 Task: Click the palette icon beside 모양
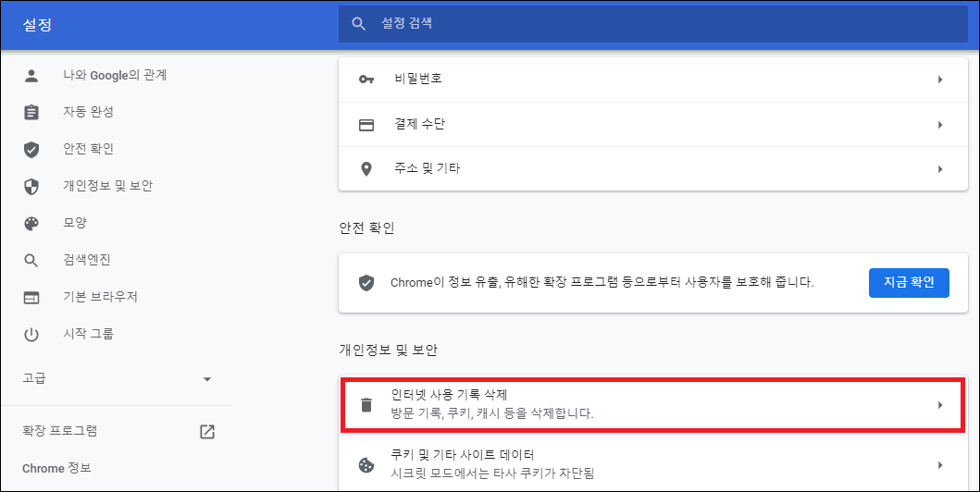coord(31,224)
